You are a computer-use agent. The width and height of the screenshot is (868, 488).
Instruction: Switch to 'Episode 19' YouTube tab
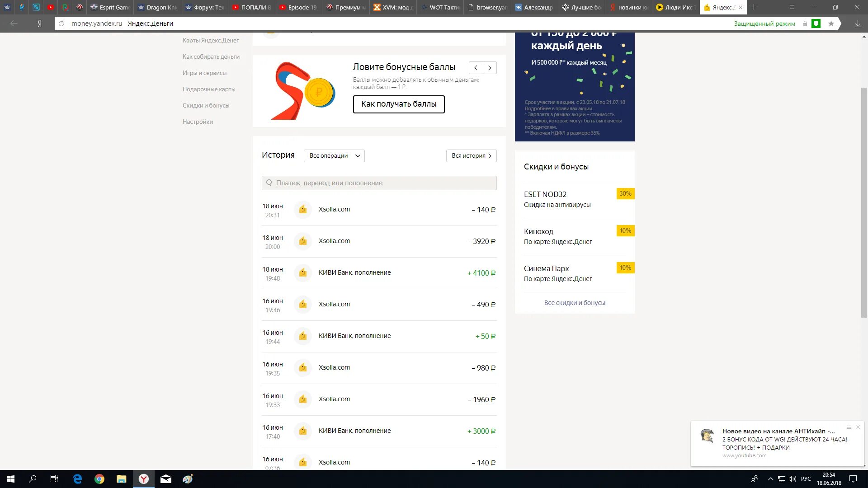pos(298,7)
